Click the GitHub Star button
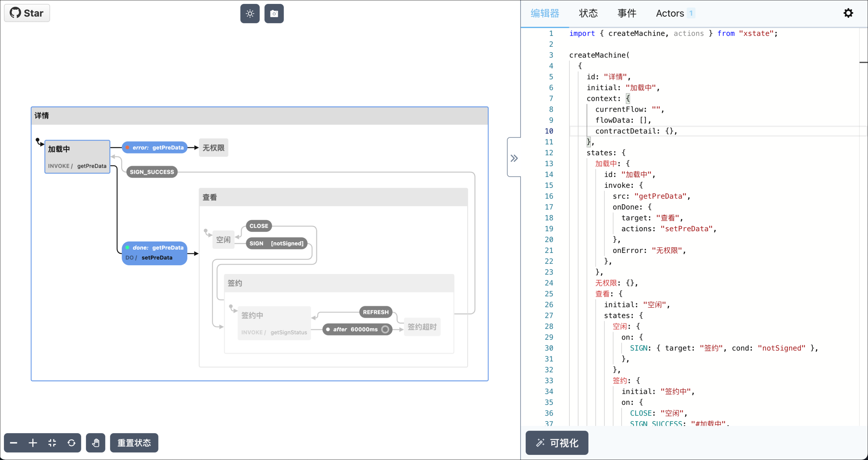 tap(27, 13)
